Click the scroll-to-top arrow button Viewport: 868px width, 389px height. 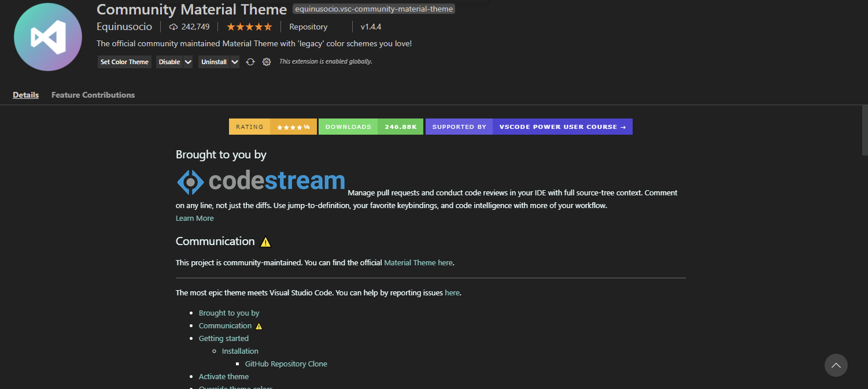coord(836,365)
